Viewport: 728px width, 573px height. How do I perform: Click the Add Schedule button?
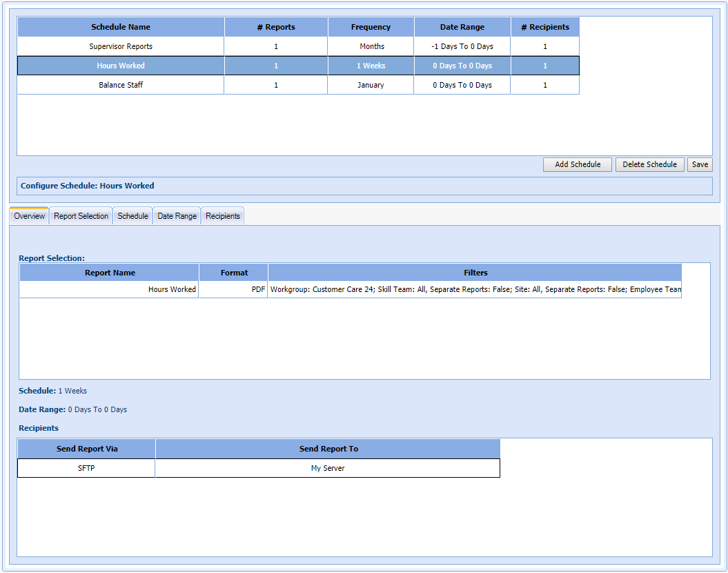pos(578,165)
